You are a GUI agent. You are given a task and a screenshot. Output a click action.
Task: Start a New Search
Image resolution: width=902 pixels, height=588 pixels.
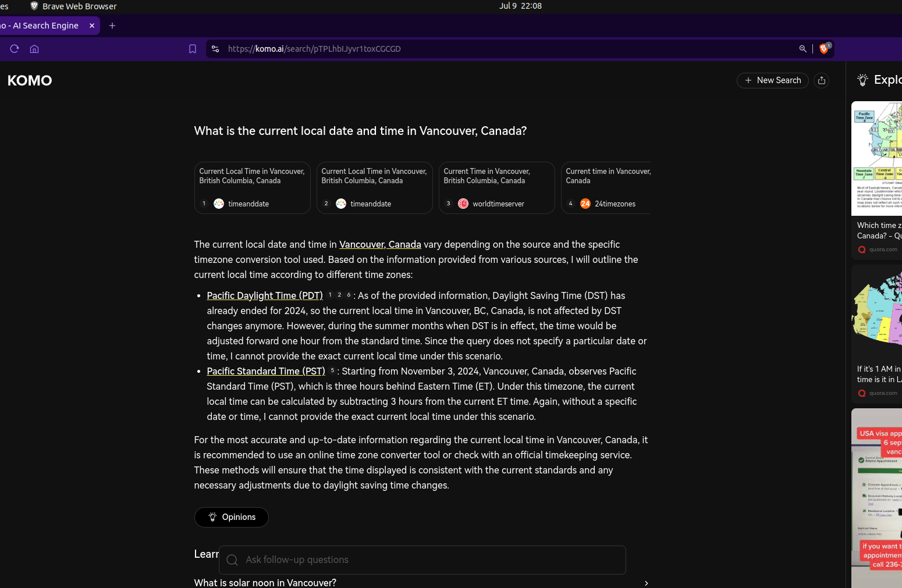773,80
